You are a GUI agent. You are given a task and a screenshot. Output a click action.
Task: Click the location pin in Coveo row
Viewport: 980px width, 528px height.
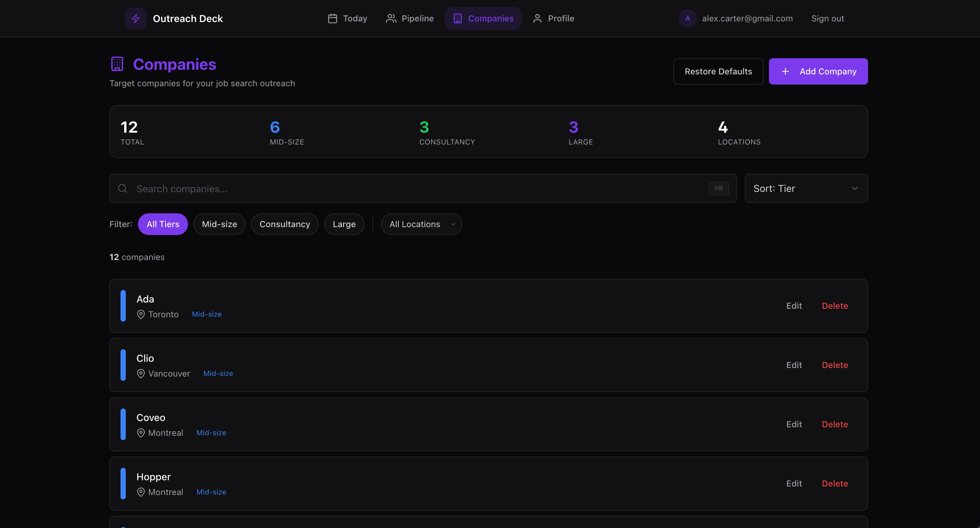pos(141,433)
